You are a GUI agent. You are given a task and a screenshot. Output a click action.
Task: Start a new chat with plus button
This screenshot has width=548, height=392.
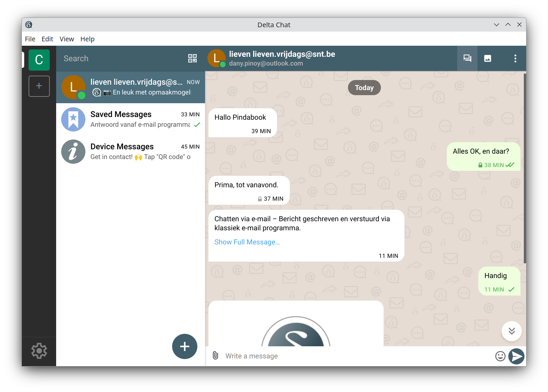pyautogui.click(x=185, y=346)
